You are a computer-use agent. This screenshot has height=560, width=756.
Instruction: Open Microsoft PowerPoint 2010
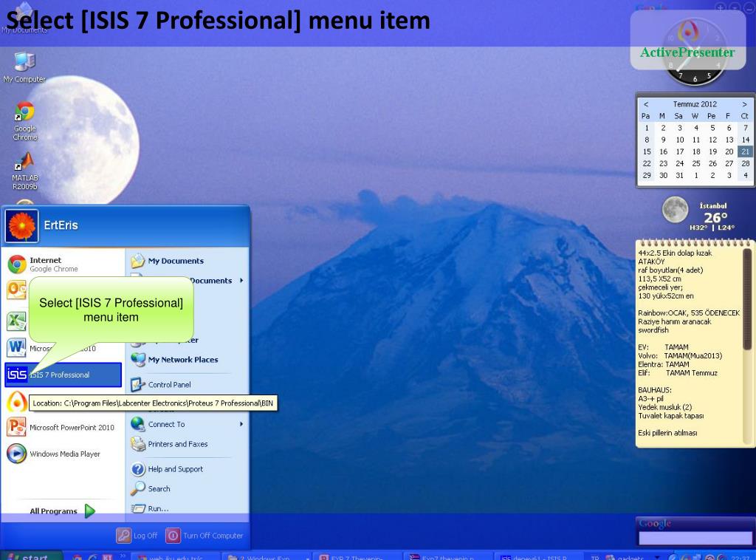click(x=63, y=427)
